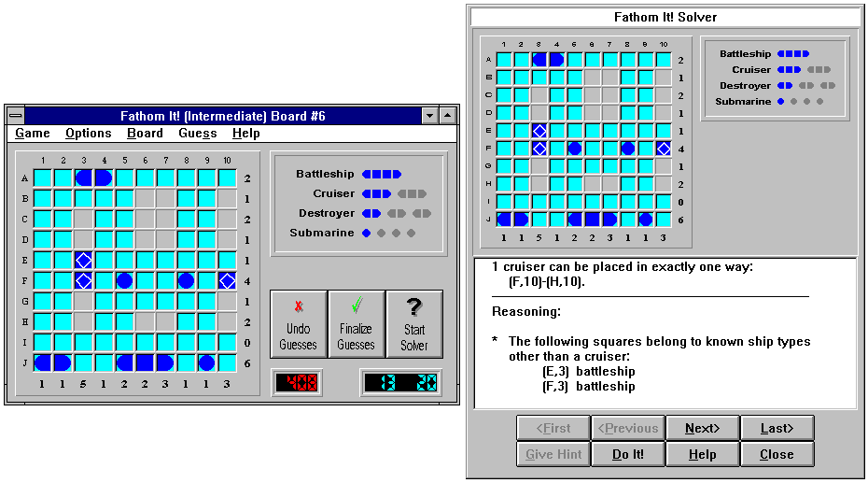Image resolution: width=868 pixels, height=483 pixels.
Task: Click red X icon on Undo Guesses
Action: 299,306
